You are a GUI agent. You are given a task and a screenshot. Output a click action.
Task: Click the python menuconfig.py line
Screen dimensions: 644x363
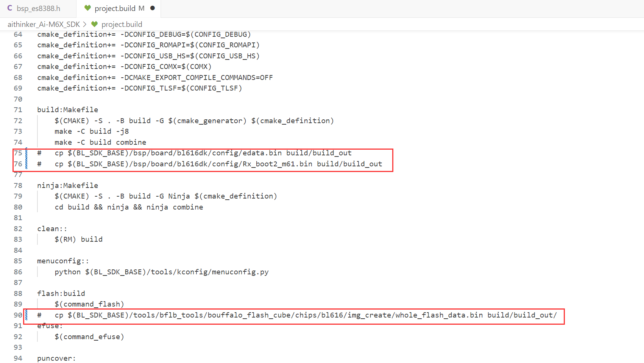pyautogui.click(x=162, y=272)
